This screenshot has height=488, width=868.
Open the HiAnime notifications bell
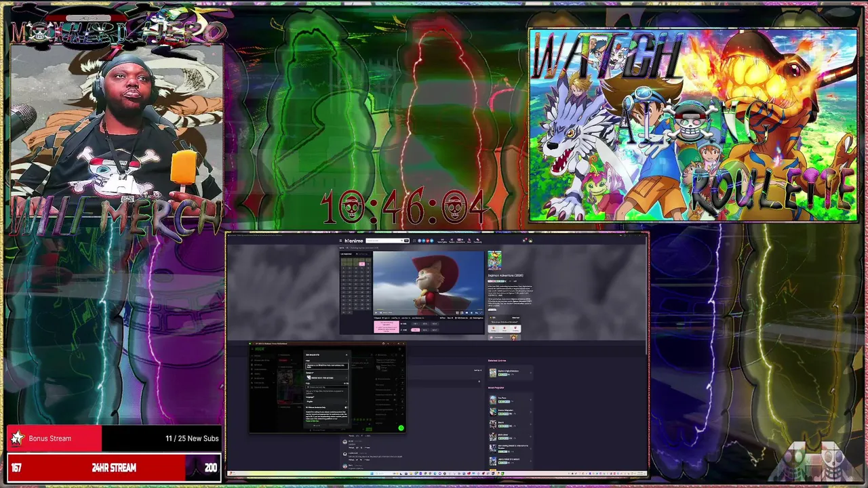click(524, 241)
